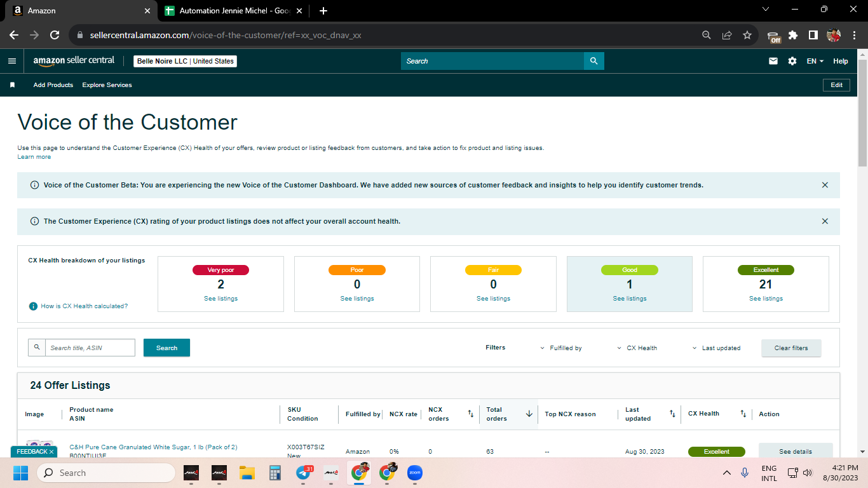Click the browser address bar URL

pos(226,35)
